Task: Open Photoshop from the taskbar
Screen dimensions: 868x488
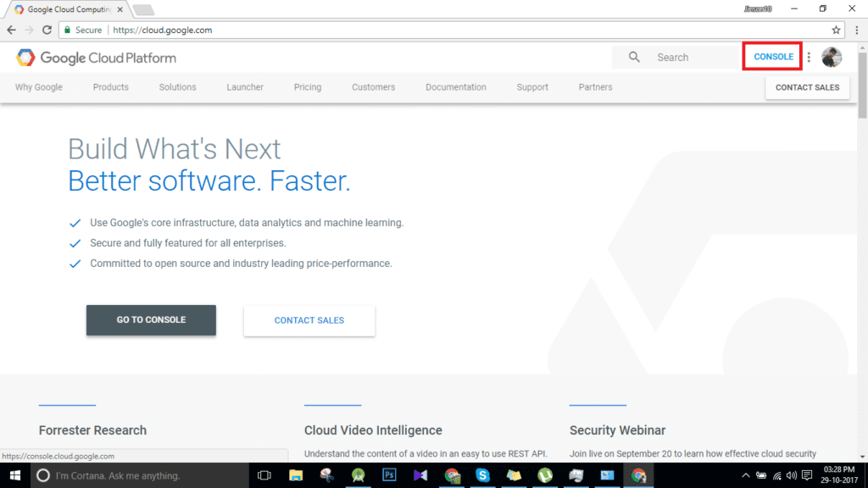Action: tap(389, 475)
